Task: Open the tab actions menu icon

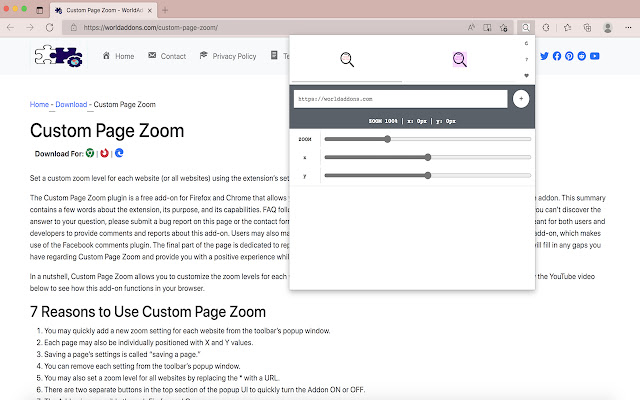Action: click(x=40, y=10)
